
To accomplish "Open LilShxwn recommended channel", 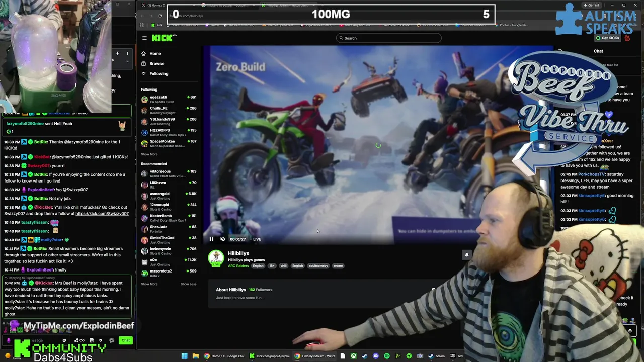I will [x=169, y=185].
